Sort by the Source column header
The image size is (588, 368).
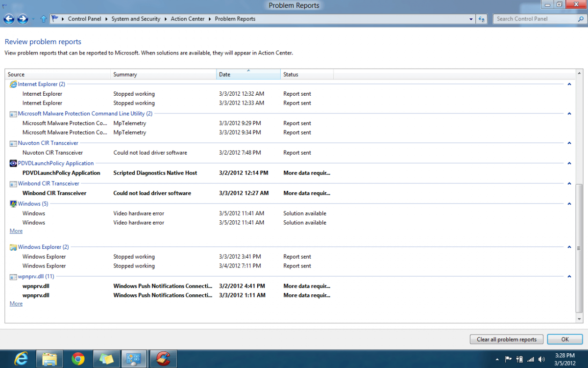pyautogui.click(x=58, y=75)
